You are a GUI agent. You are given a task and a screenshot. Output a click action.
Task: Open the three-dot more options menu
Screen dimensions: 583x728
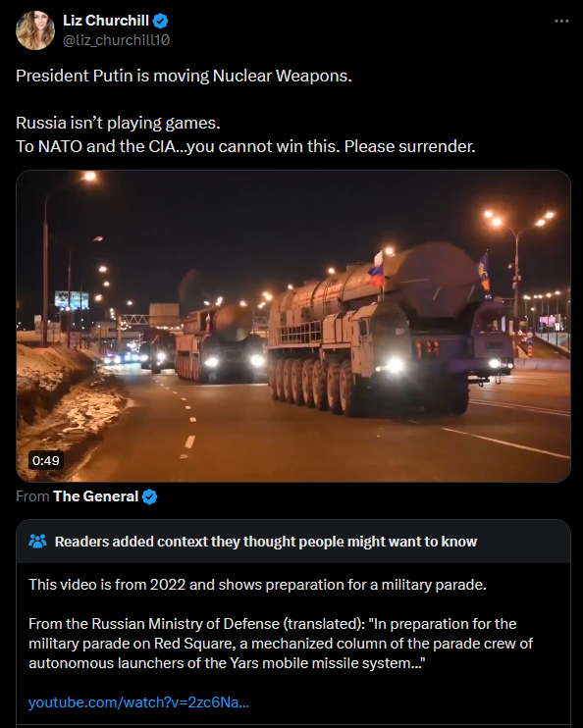pos(561,22)
